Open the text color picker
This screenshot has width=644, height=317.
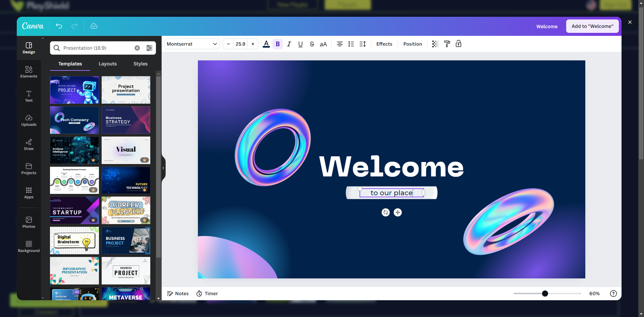point(266,44)
